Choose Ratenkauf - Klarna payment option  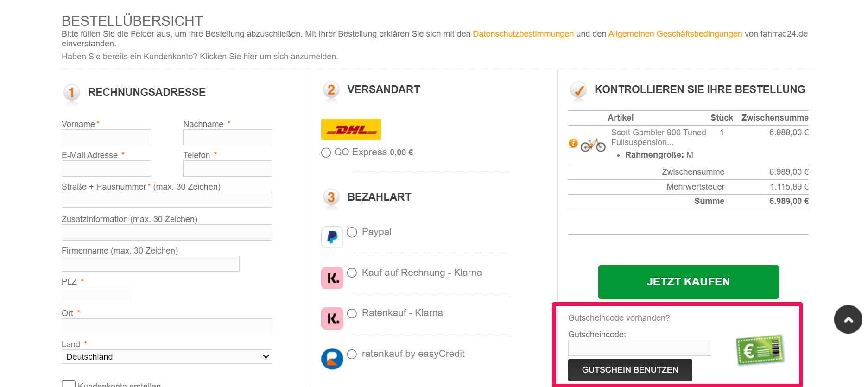[x=352, y=313]
